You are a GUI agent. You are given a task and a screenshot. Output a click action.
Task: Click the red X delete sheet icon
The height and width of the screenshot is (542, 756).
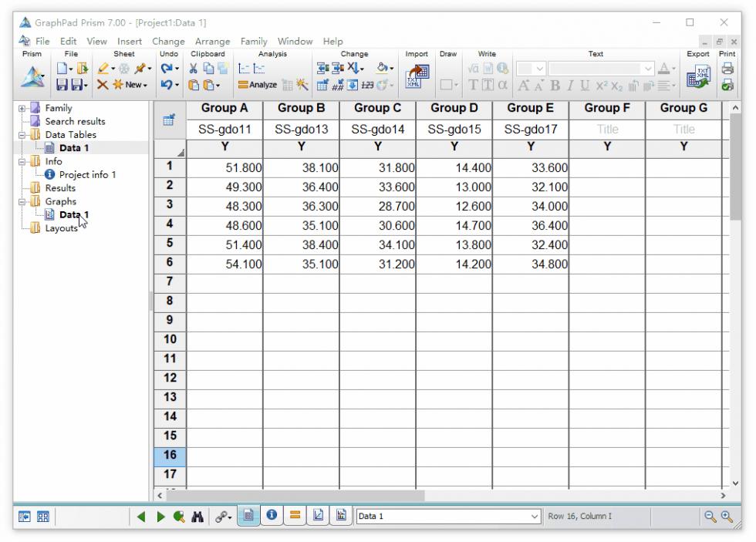[102, 85]
